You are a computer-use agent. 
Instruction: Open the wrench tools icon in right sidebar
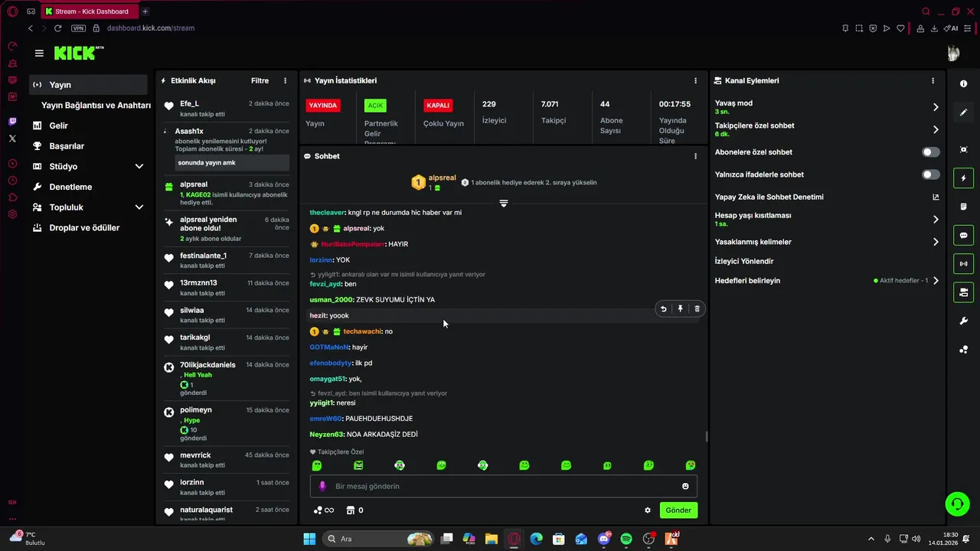963,321
